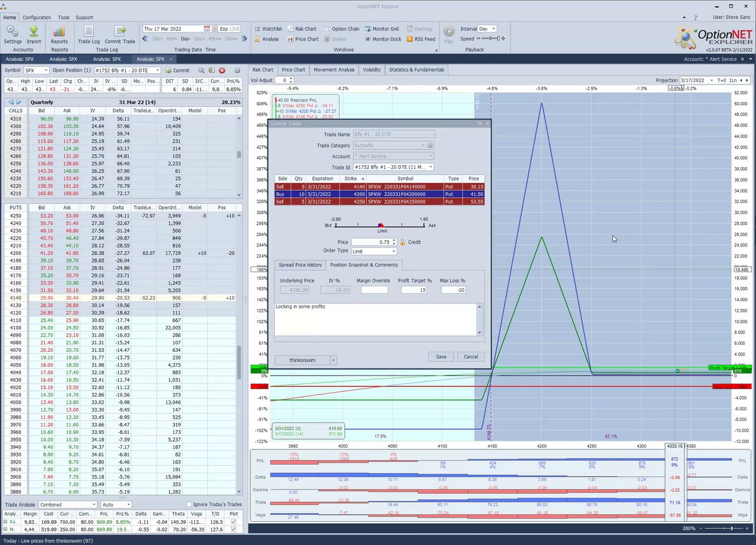This screenshot has height=545, width=756.
Task: Open the Risk Chart window from ribbon
Action: pyautogui.click(x=301, y=29)
